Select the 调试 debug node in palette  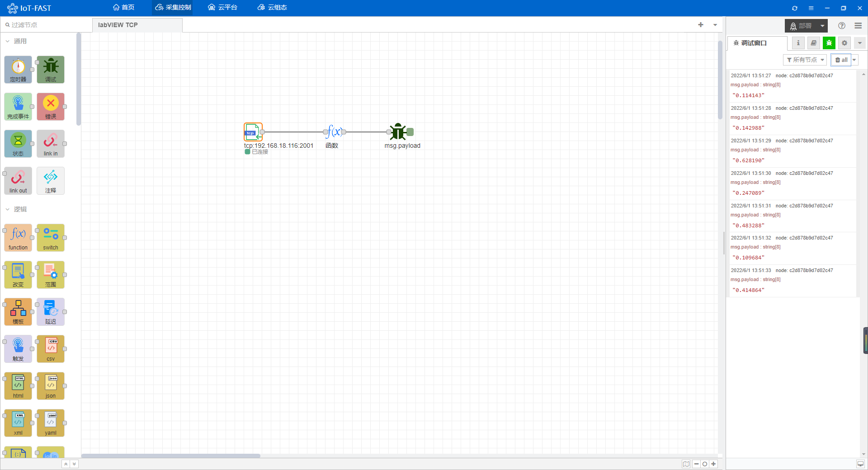(x=51, y=70)
